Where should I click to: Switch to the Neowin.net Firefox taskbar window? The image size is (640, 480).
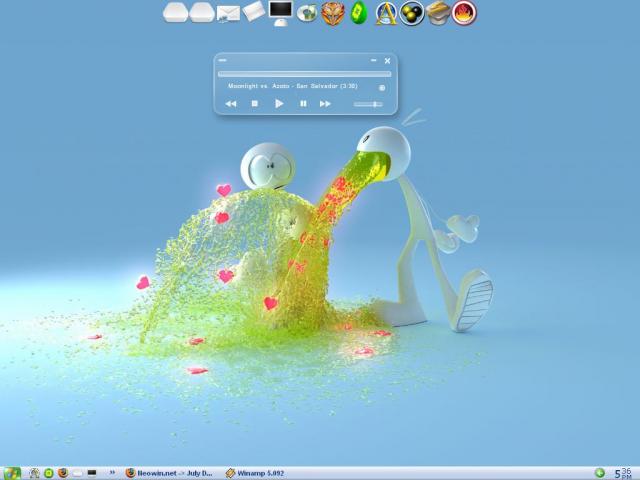click(x=169, y=473)
